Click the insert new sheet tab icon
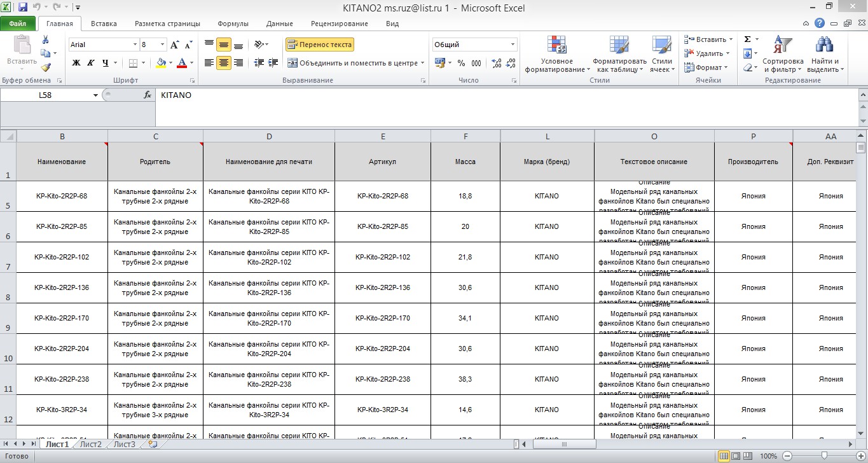This screenshot has width=868, height=463. 153,445
